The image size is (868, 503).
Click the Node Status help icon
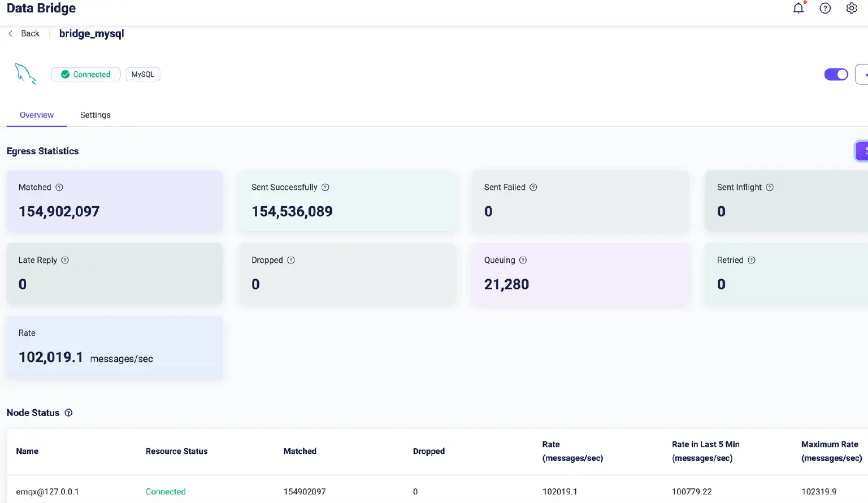[68, 413]
